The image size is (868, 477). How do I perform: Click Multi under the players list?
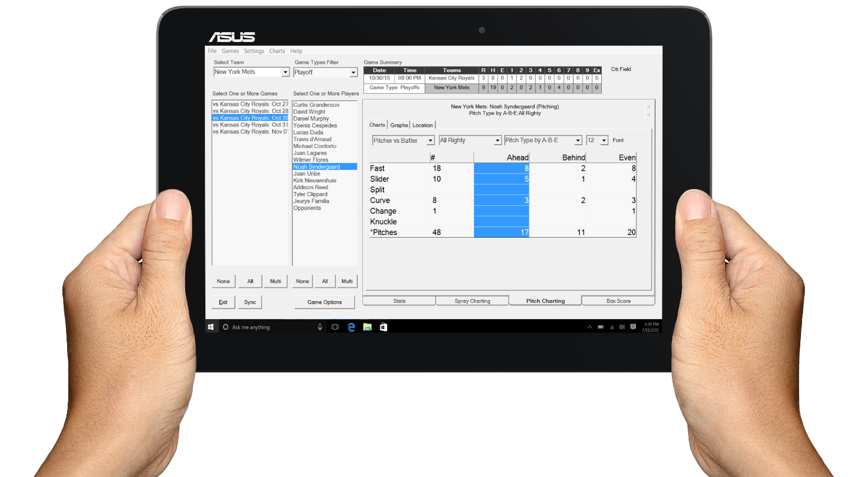tap(347, 282)
